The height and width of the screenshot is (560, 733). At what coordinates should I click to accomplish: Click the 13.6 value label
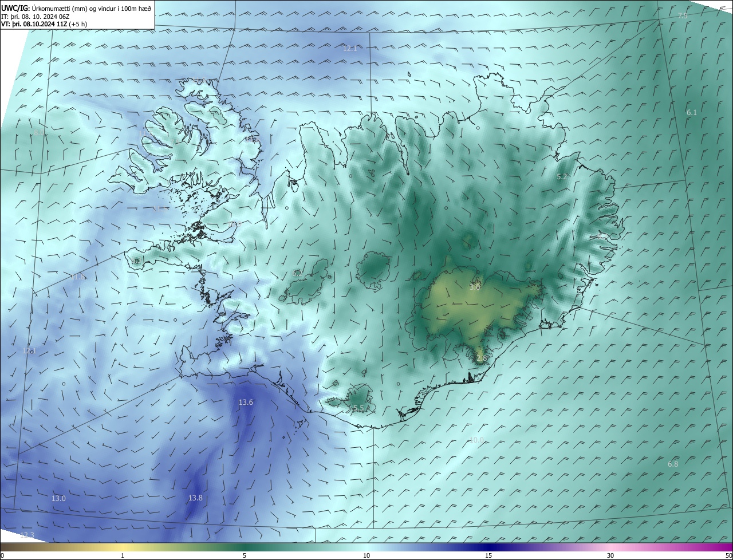pyautogui.click(x=246, y=403)
